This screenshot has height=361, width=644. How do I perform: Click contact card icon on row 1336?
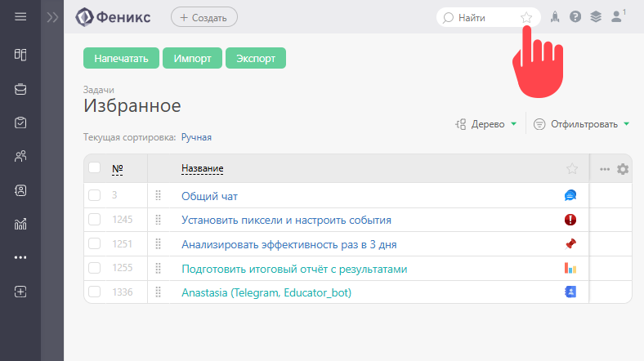point(570,292)
